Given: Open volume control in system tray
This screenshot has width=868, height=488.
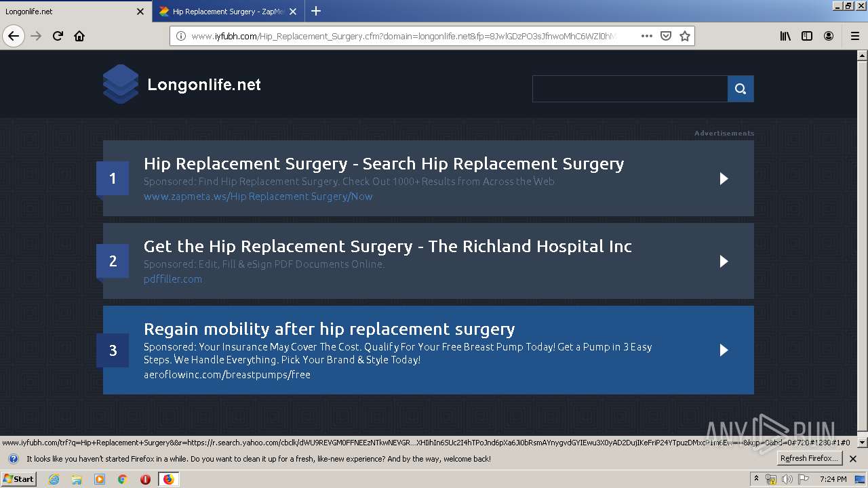Looking at the screenshot, I should click(x=787, y=479).
